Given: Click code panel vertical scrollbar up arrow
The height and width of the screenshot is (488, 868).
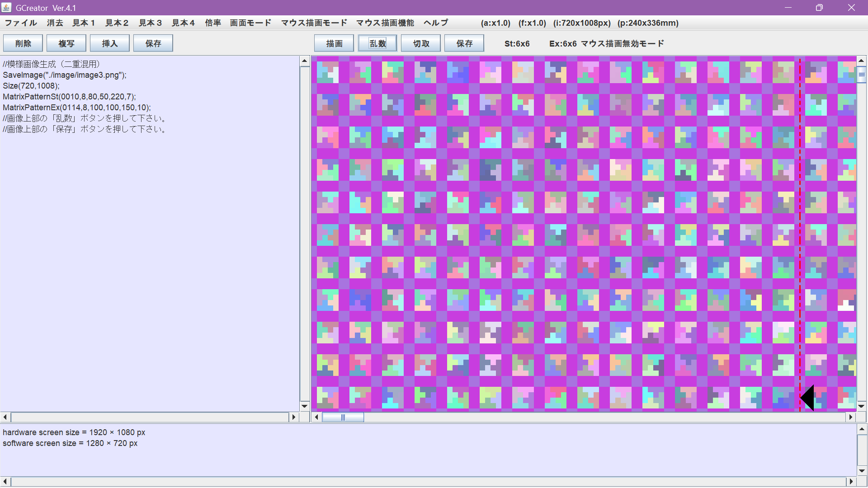Looking at the screenshot, I should (304, 61).
